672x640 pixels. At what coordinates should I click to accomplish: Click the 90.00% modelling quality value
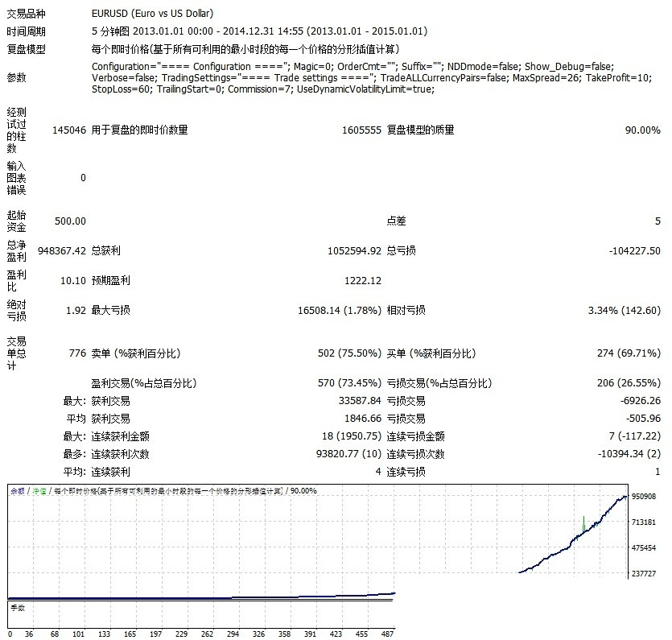(642, 130)
